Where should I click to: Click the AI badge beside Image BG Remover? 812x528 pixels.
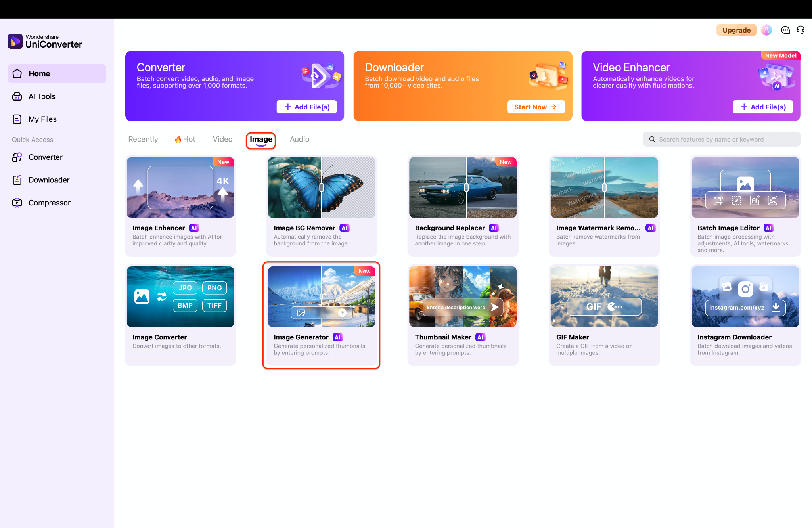pos(344,228)
